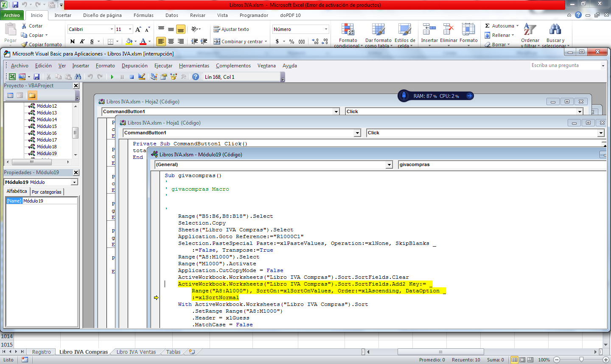Click the Excel zoom slider handle
The height and width of the screenshot is (364, 611).
581,359
